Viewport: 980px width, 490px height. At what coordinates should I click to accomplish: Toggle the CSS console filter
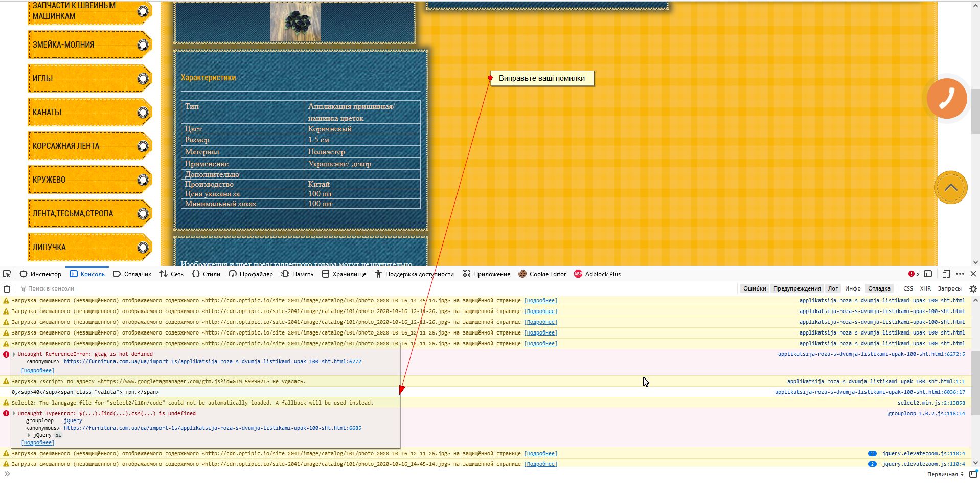pos(908,288)
